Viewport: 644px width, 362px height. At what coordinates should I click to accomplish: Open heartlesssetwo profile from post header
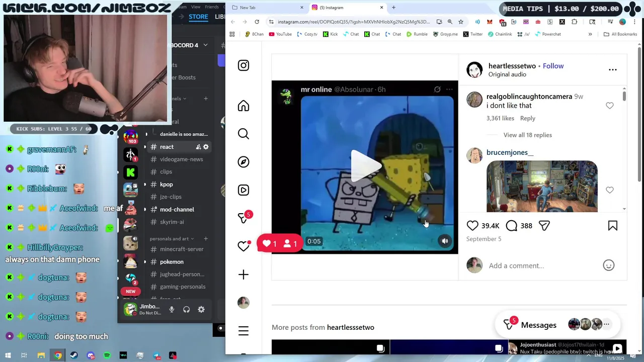point(512,66)
